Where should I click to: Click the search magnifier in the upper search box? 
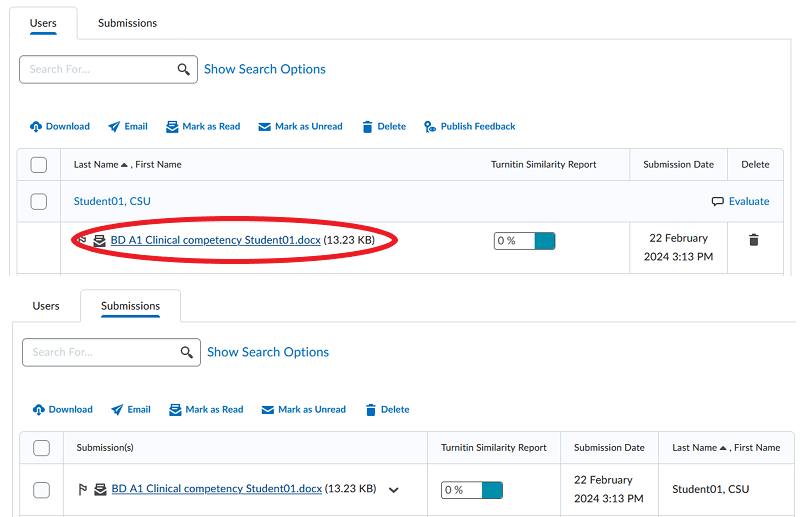pos(184,69)
